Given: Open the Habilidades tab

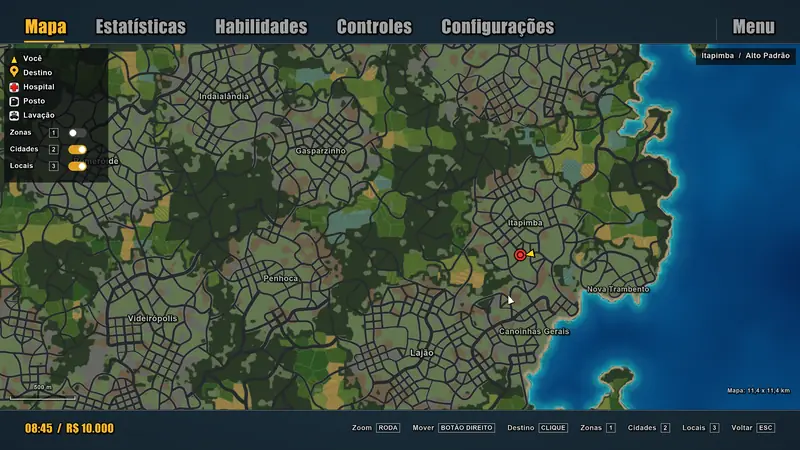Looking at the screenshot, I should 261,27.
